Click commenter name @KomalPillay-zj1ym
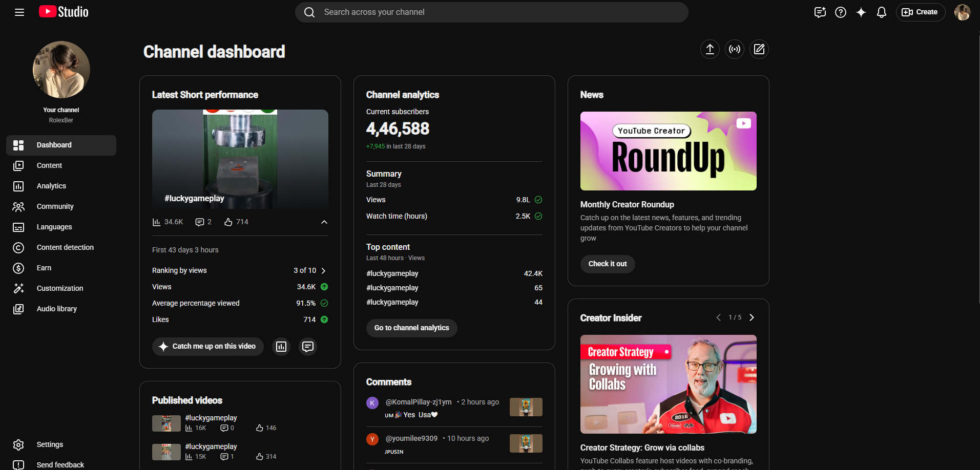The width and height of the screenshot is (980, 470). [419, 402]
